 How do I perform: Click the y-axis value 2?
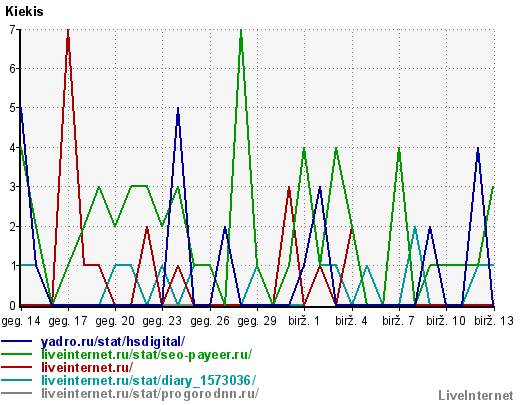[12, 226]
